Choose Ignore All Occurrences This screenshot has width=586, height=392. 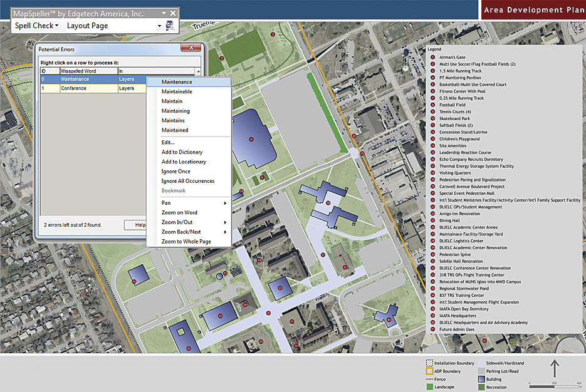pos(187,181)
